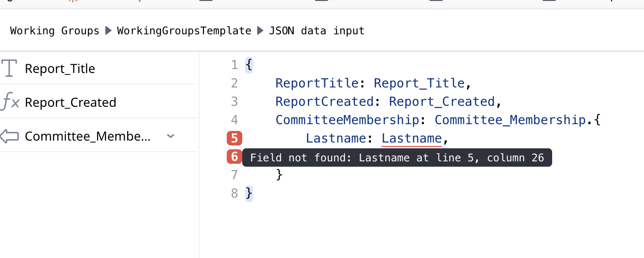Screen dimensions: 644x258
Task: Click the arrow icon beside Committee_Membe...
Action: [9, 137]
